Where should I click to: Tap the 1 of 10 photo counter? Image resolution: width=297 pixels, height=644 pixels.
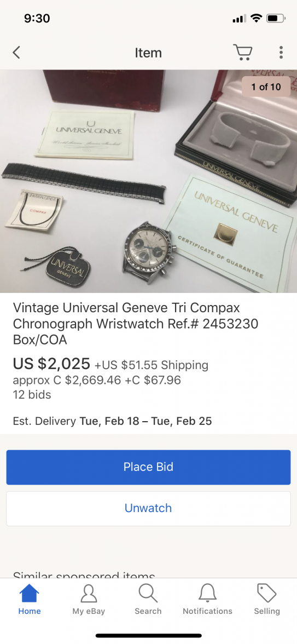click(x=266, y=87)
